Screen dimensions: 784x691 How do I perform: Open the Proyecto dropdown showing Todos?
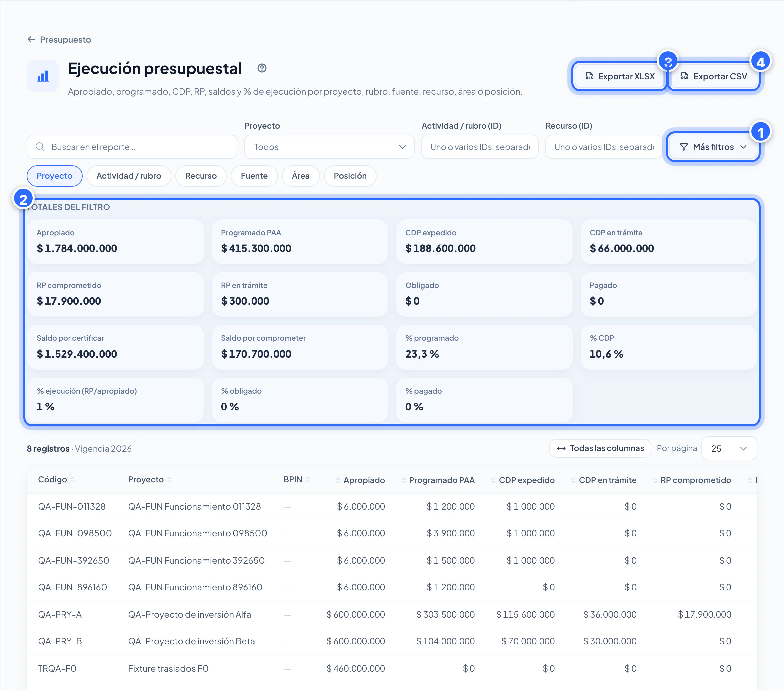pos(329,147)
